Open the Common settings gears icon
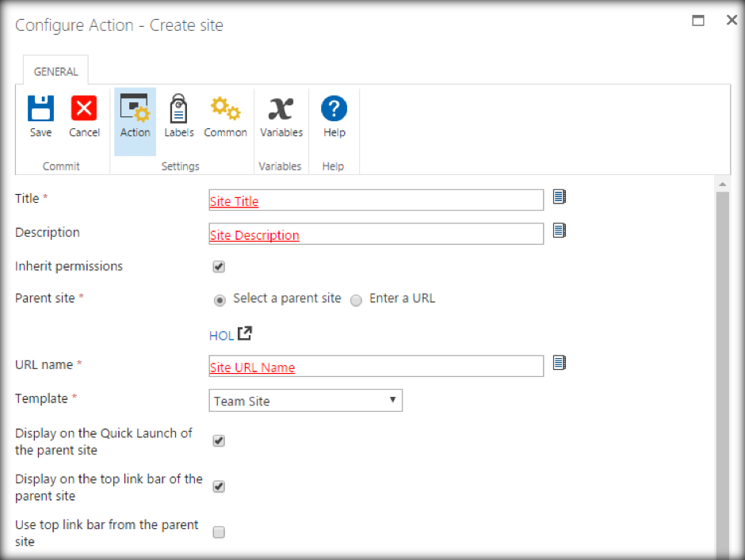 [x=225, y=109]
